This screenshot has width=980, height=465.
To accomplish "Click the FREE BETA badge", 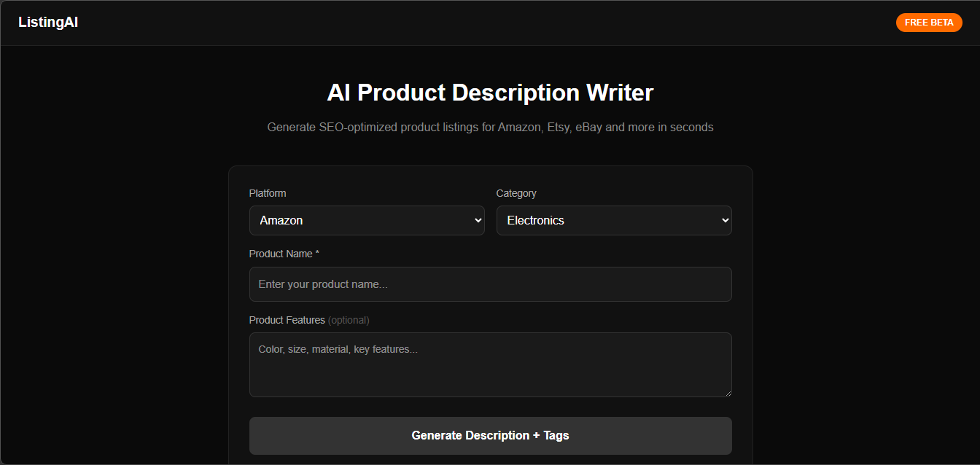I will point(929,23).
